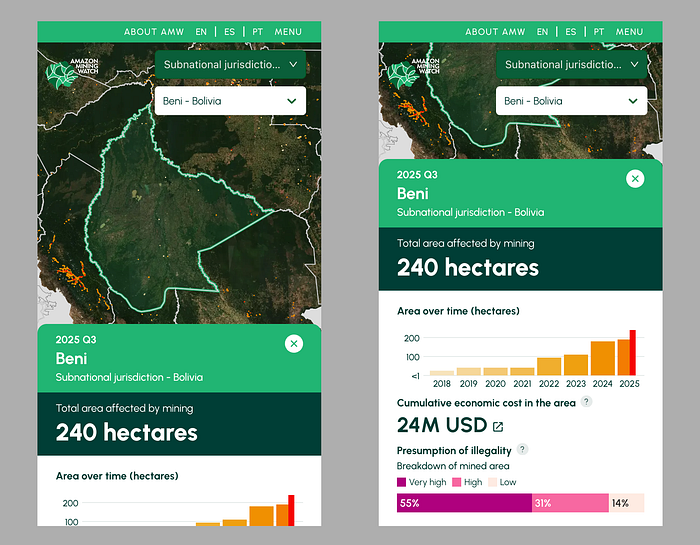Select the 2022 bar in right chart

pos(549,366)
